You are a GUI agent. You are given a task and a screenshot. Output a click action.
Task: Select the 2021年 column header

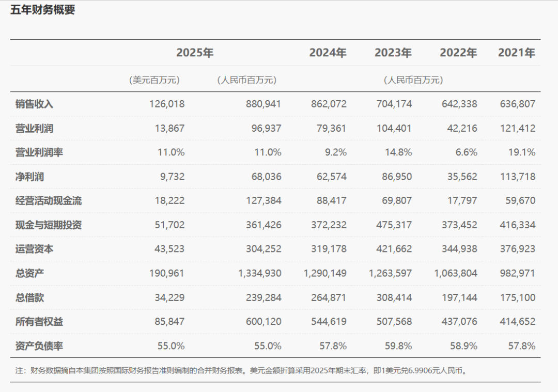pos(516,53)
